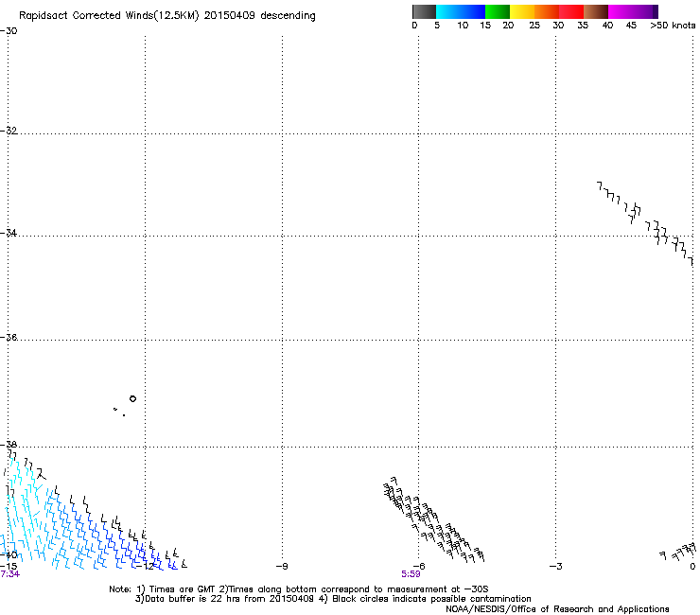This screenshot has height=615, width=700.
Task: Select the green 15-20 knots color band
Action: click(x=498, y=11)
